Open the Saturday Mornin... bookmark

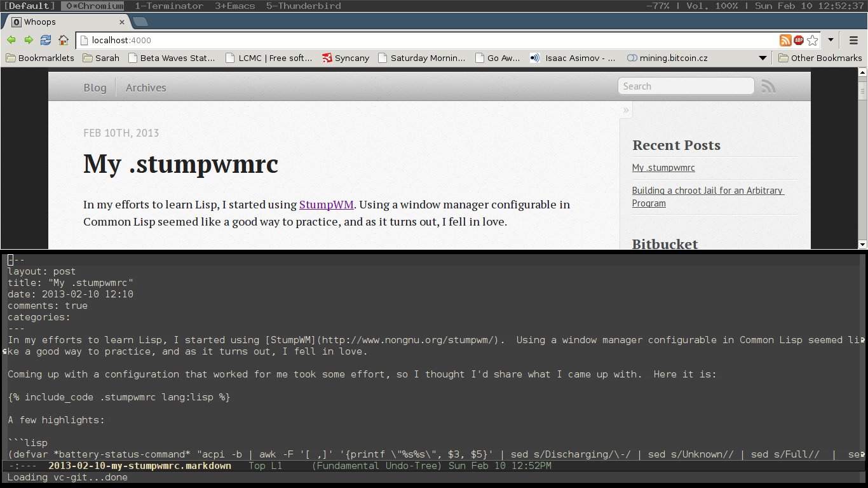422,58
